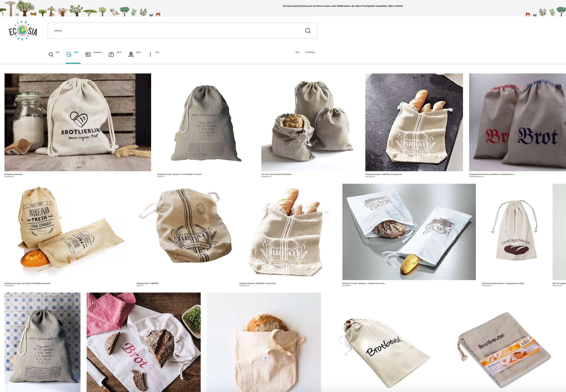
Task: Click the three-dots Mehr icon
Action: 150,55
